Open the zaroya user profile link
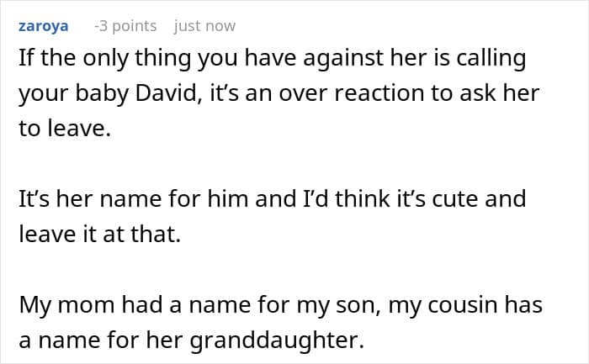 43,26
